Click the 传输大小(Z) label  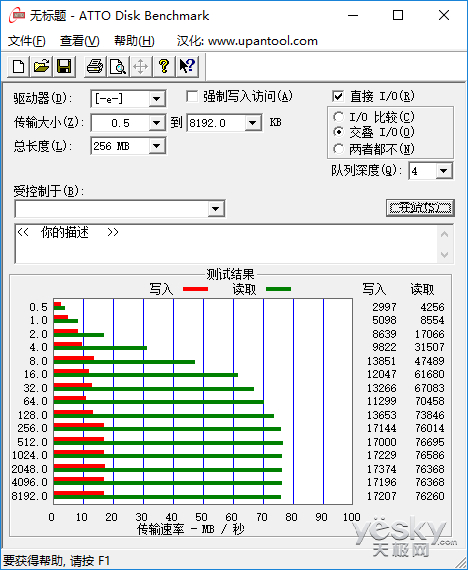[x=49, y=123]
